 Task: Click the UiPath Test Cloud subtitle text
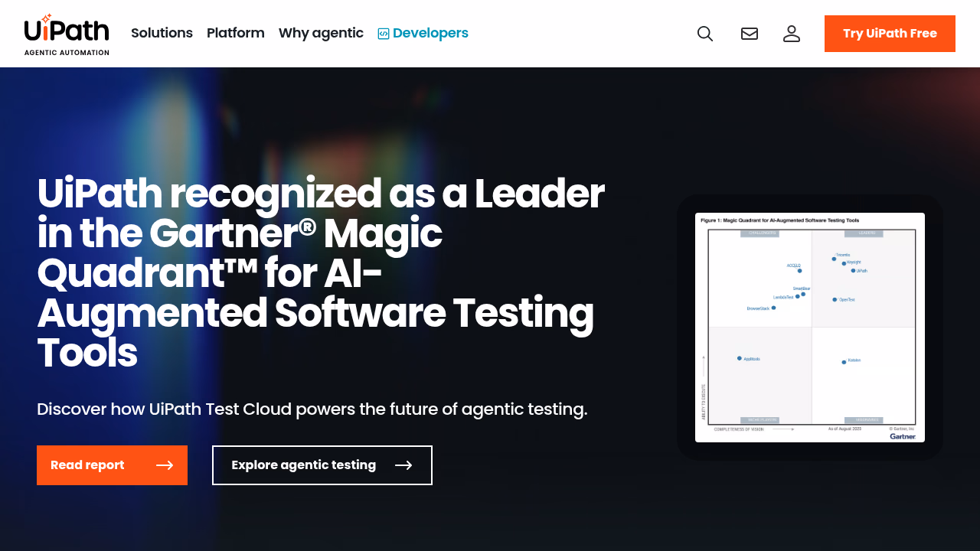pos(312,409)
